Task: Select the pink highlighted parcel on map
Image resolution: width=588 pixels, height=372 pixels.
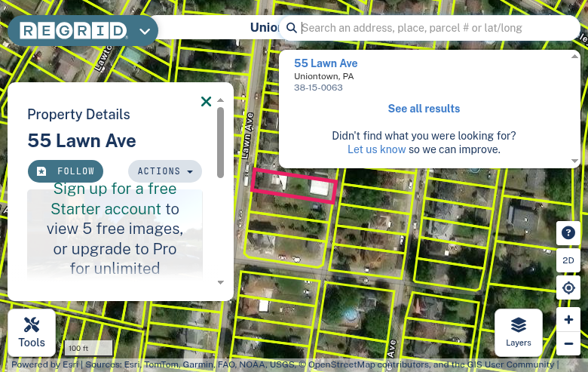Action: click(x=294, y=186)
